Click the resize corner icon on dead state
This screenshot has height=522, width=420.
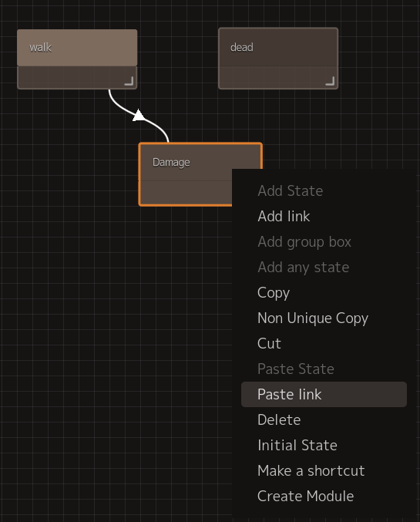[330, 81]
